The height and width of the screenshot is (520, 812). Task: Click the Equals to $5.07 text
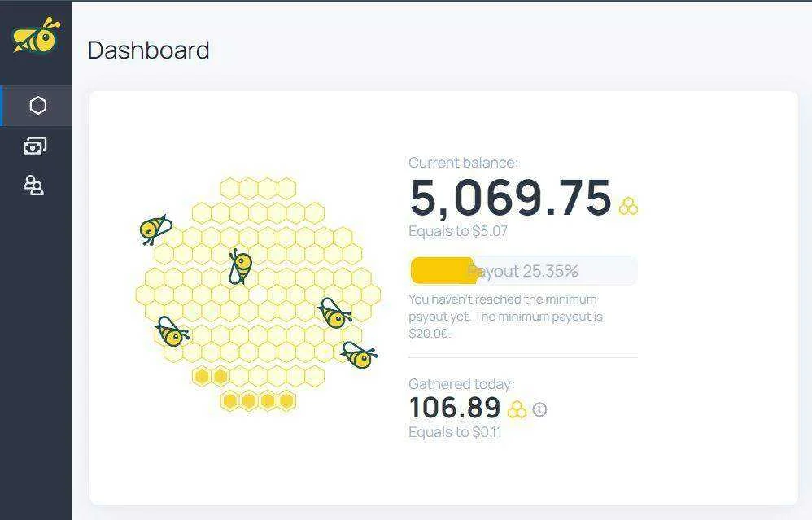(458, 231)
